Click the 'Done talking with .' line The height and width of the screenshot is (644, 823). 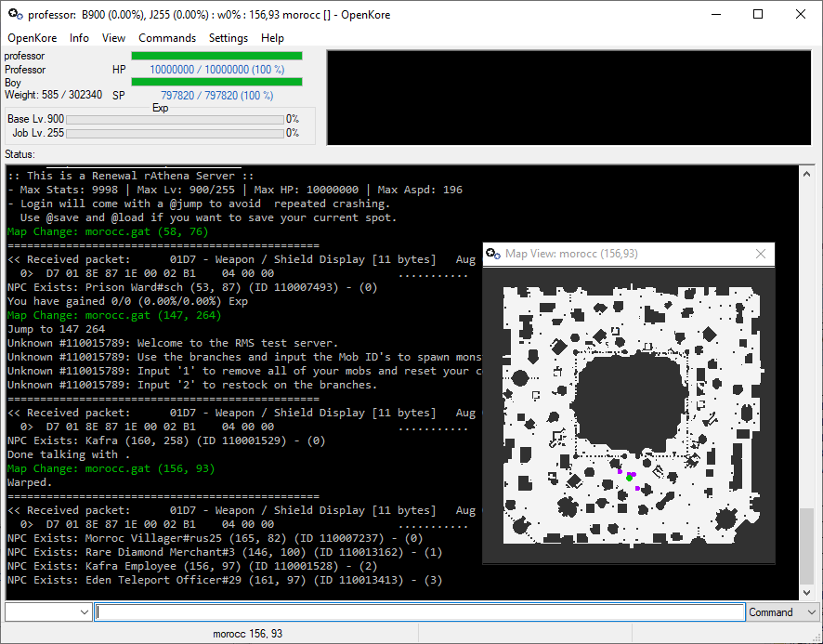(x=69, y=455)
